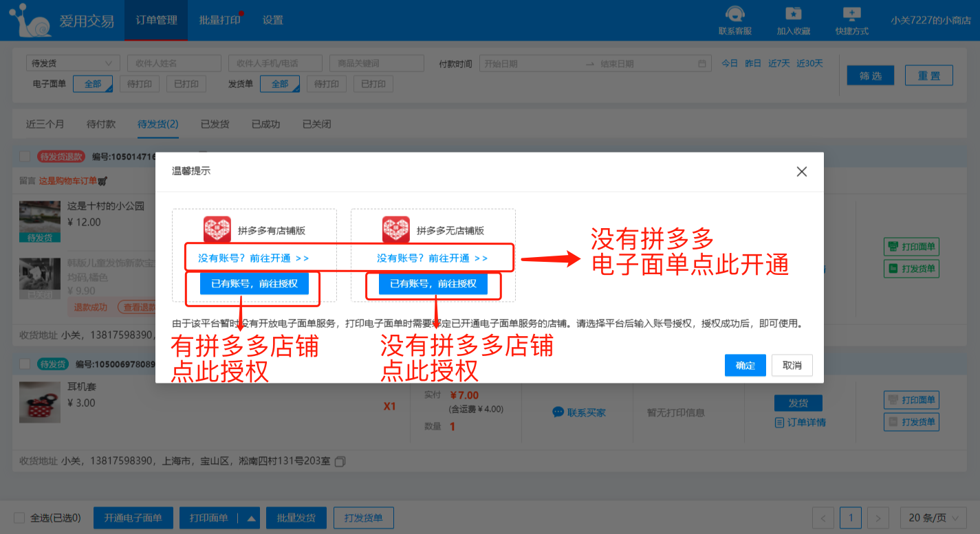Image resolution: width=980 pixels, height=534 pixels.
Task: Click 打印面单 for 耳机套 order
Action: (x=911, y=400)
